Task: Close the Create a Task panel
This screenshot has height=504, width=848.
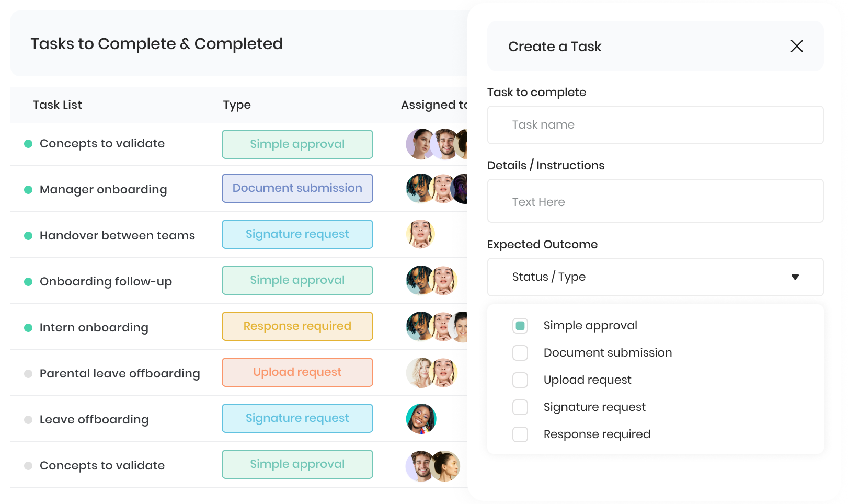Action: point(797,46)
